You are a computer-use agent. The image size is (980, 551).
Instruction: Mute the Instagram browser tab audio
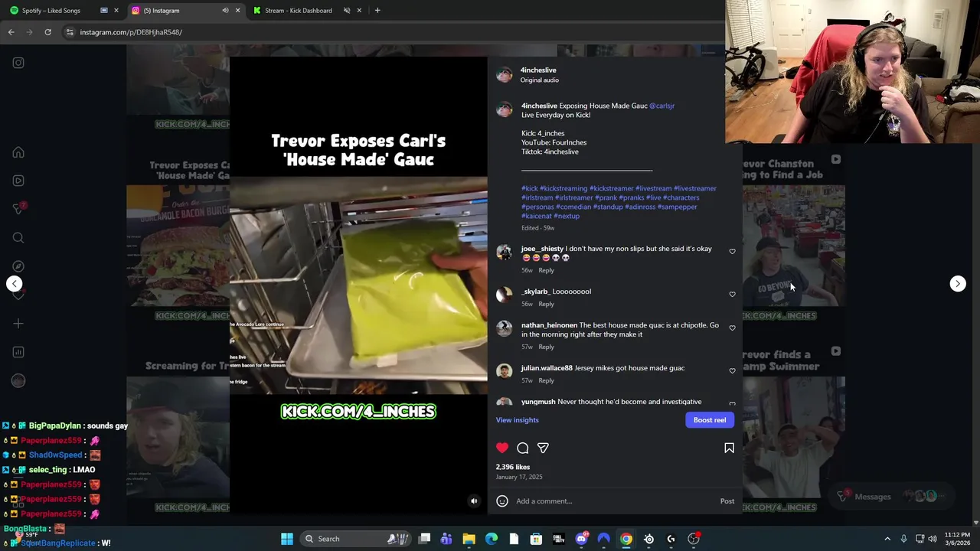pos(225,11)
